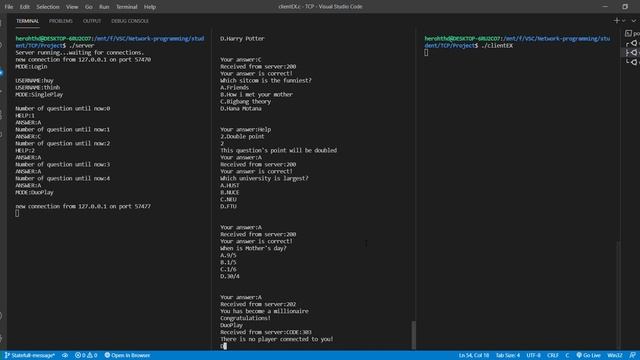Click the 'USERNAME:thinh' log line
640x360 pixels.
tap(38, 87)
